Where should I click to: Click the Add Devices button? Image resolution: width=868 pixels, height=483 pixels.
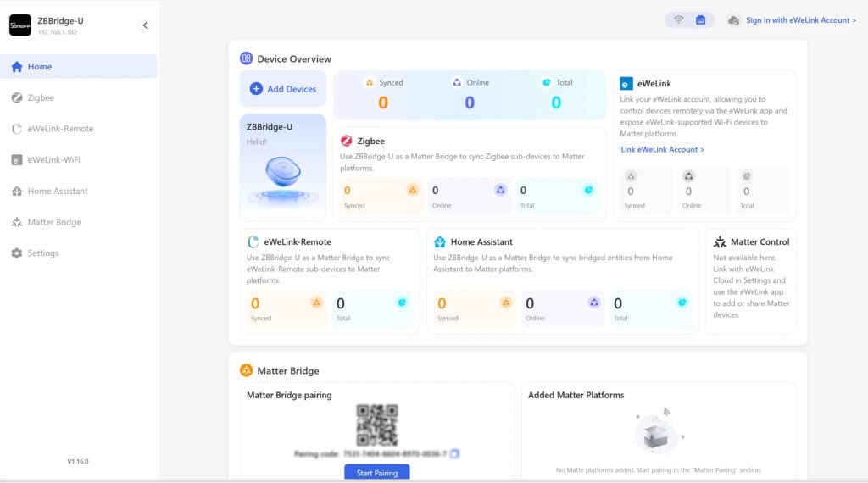283,88
